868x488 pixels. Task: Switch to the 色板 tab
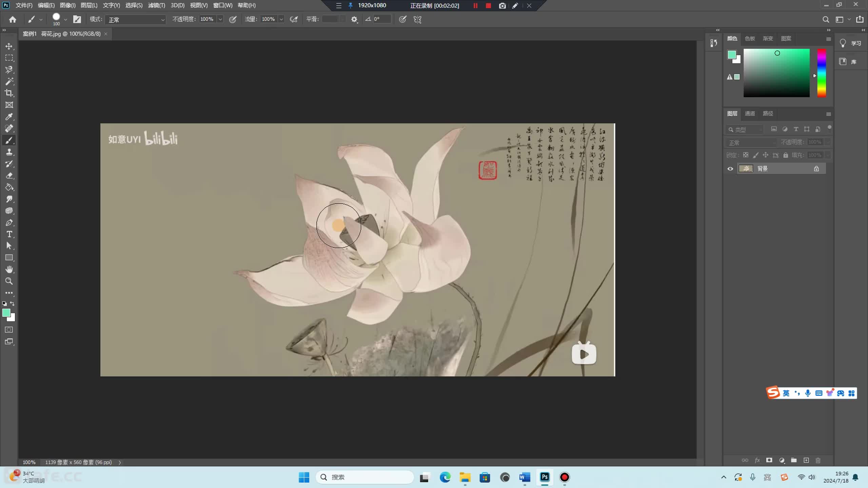tap(750, 39)
